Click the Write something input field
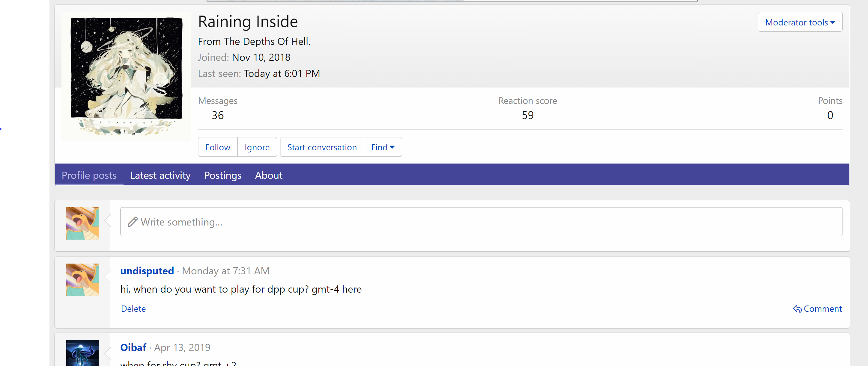The width and height of the screenshot is (868, 366). coord(481,222)
